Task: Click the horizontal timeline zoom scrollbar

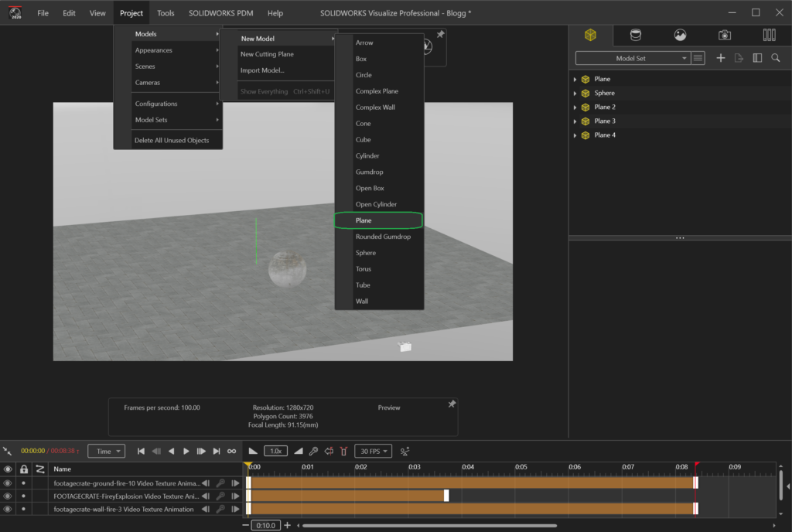Action: (429, 526)
